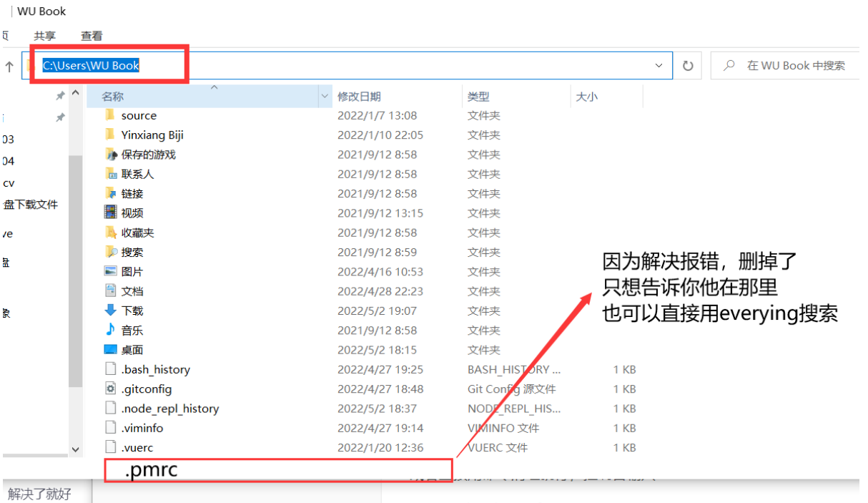Open the source folder

coord(138,114)
